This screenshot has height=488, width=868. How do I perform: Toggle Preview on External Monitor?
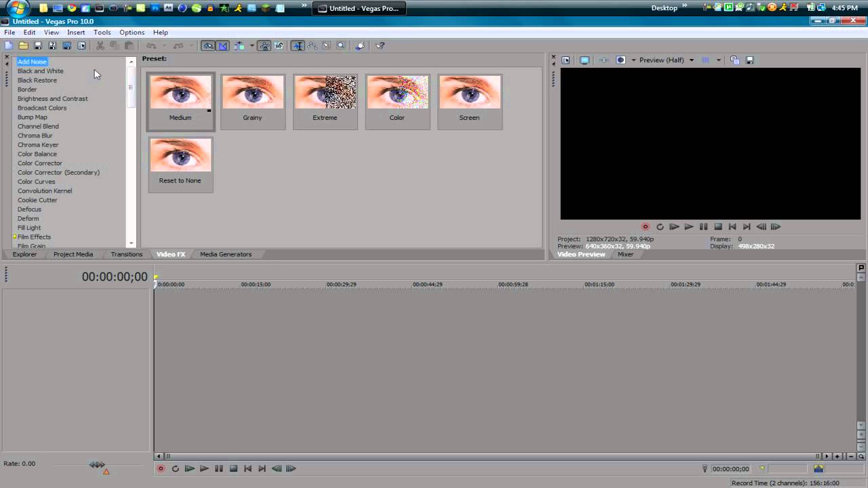coord(585,60)
